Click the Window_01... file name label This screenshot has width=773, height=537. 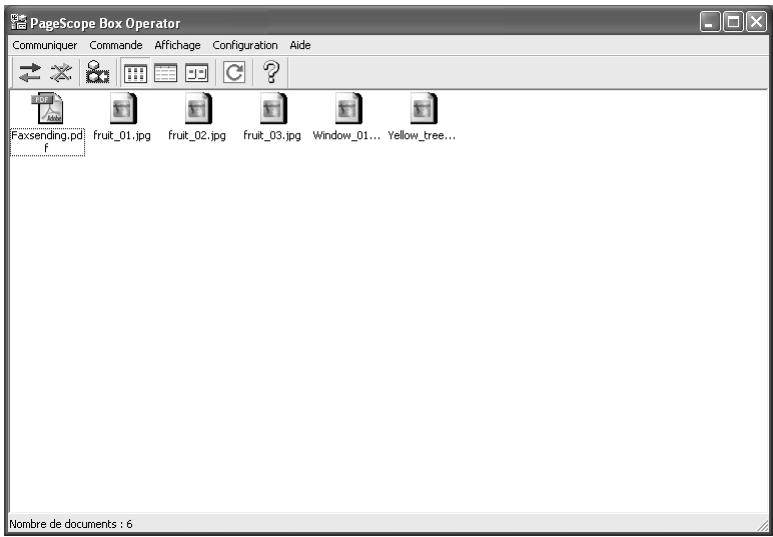(347, 136)
